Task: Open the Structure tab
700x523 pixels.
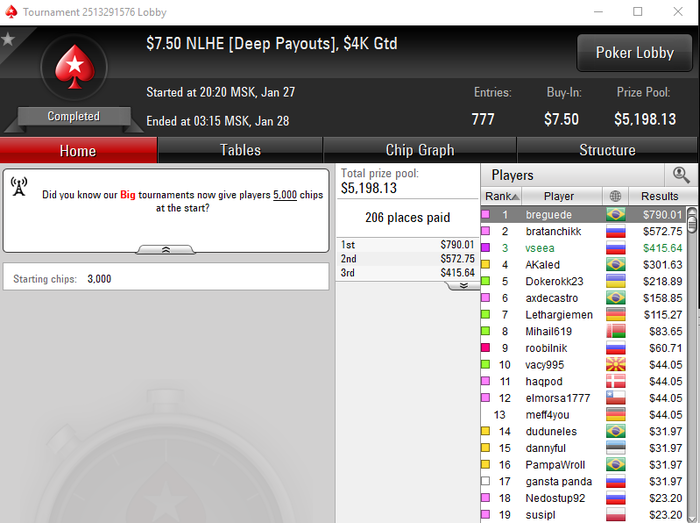Action: coord(607,150)
